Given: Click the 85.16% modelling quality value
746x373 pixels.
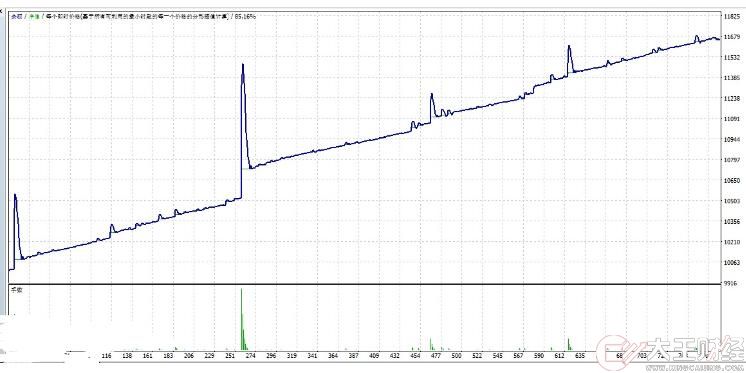Looking at the screenshot, I should (x=245, y=16).
